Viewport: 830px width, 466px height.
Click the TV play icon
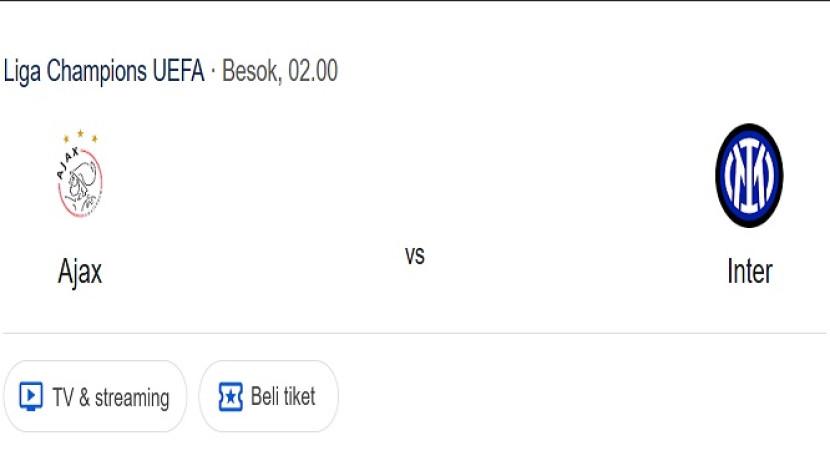coord(31,397)
